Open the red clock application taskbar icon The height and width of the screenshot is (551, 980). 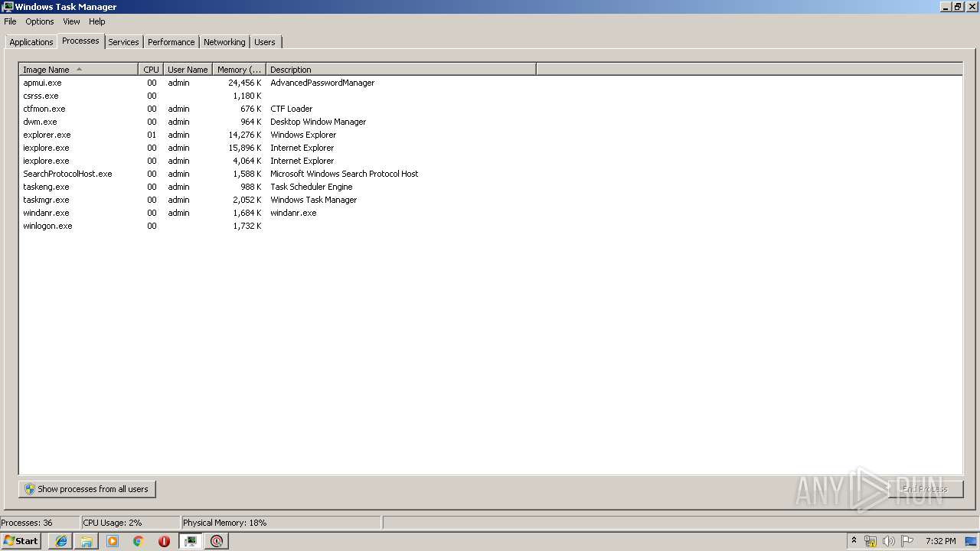coord(217,541)
